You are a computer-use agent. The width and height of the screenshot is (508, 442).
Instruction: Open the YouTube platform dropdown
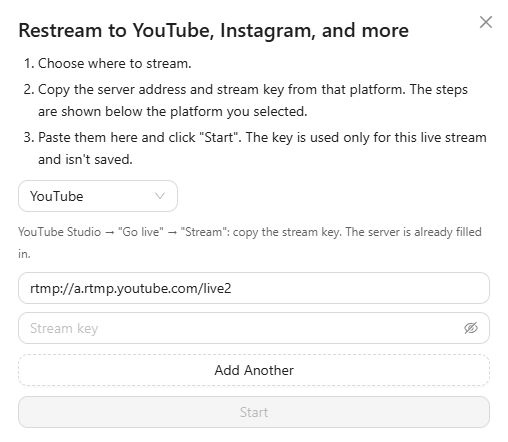98,196
